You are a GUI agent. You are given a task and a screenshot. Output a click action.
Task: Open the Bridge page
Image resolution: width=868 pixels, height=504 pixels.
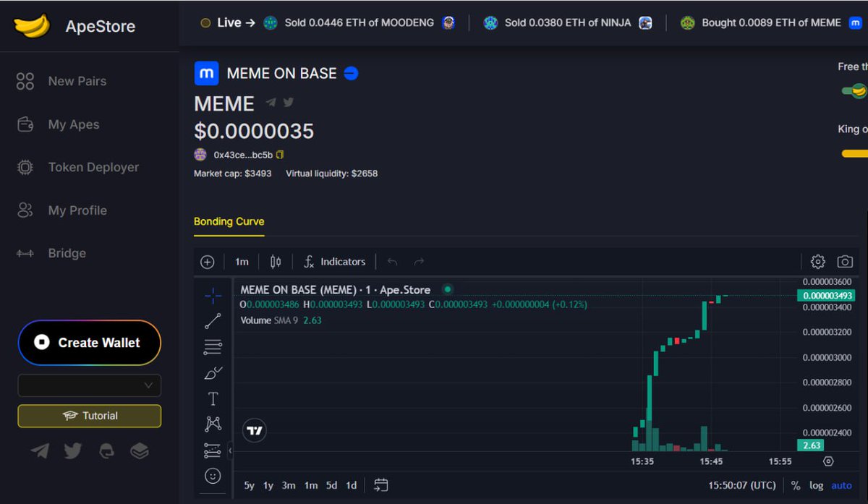(x=51, y=253)
